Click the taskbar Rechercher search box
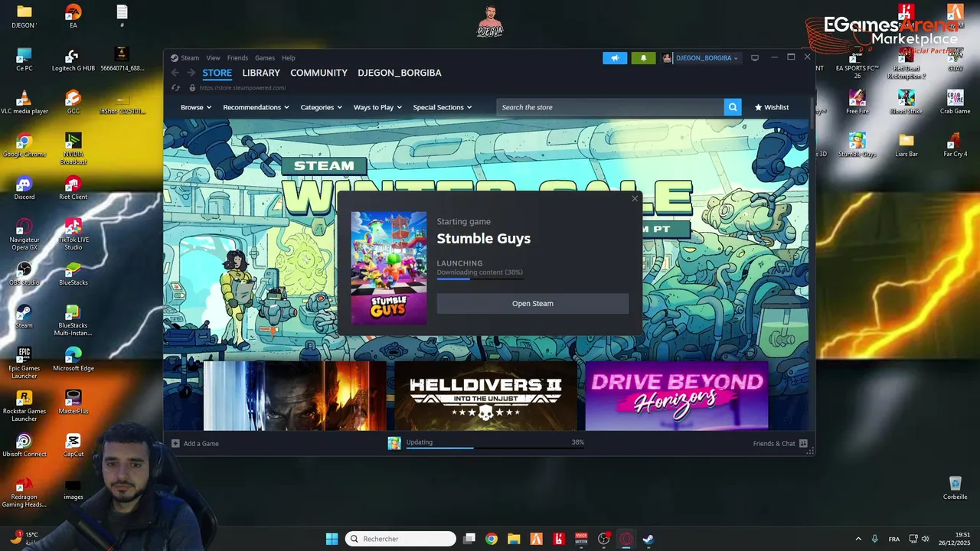 click(x=400, y=539)
